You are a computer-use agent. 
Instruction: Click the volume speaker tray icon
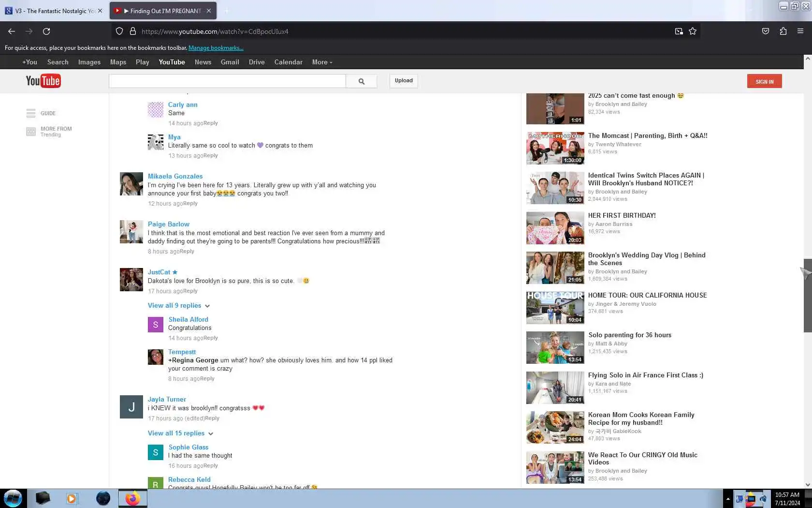[x=763, y=499]
